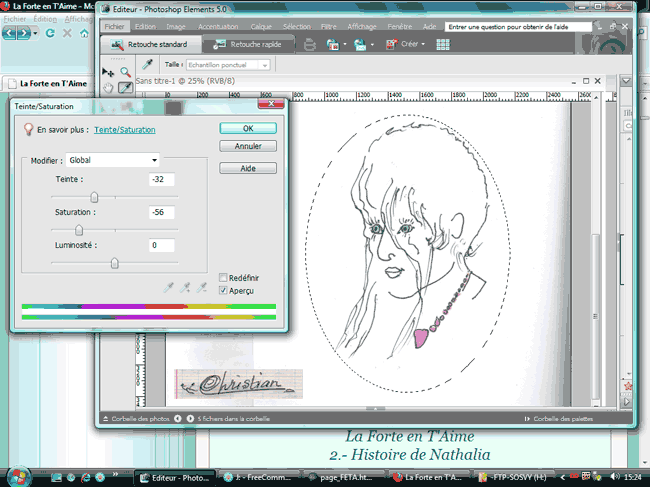Screen dimensions: 650x487
Task: Click the lightbulb tip icon in dialog
Action: pyautogui.click(x=28, y=129)
